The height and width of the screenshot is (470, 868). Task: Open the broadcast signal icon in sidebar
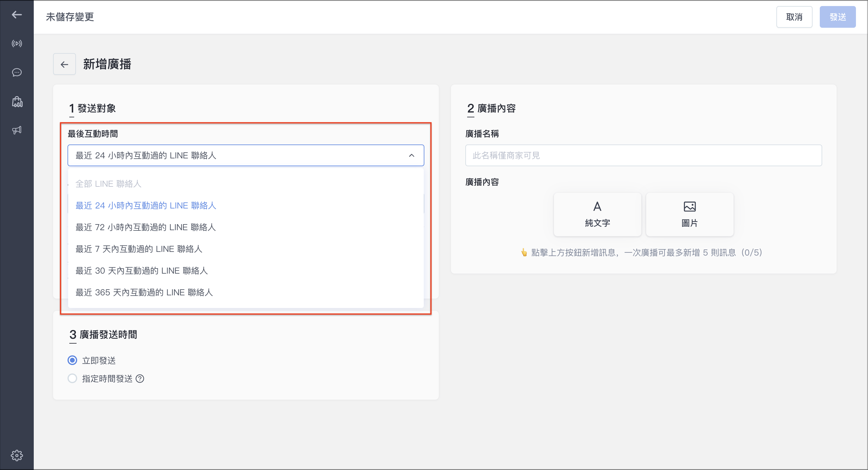17,43
